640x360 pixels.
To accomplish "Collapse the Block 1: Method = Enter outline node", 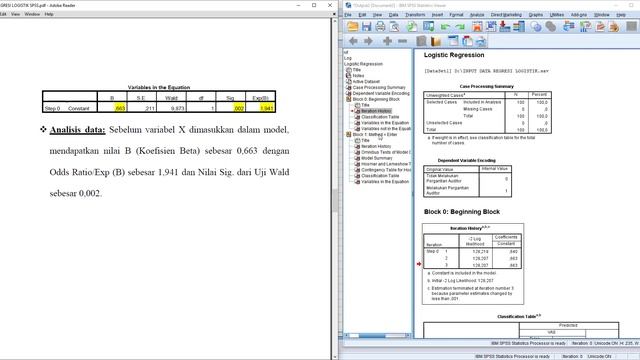I will [x=349, y=134].
